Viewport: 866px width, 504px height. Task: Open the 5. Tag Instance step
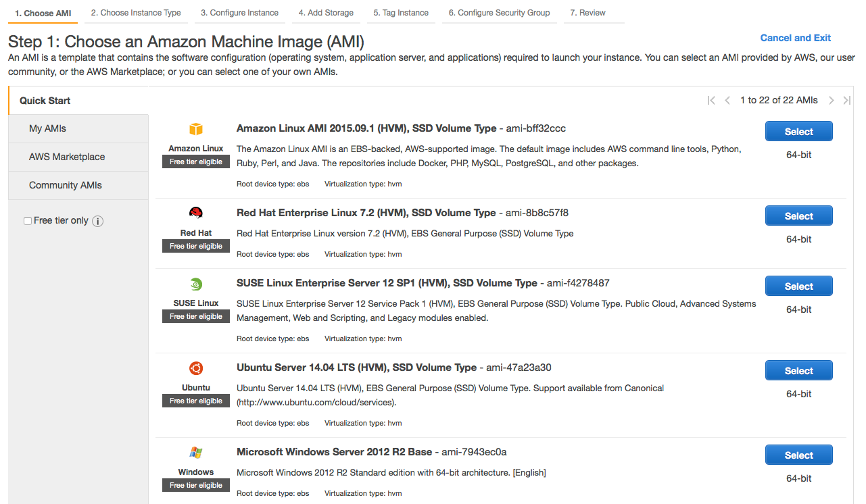[401, 13]
